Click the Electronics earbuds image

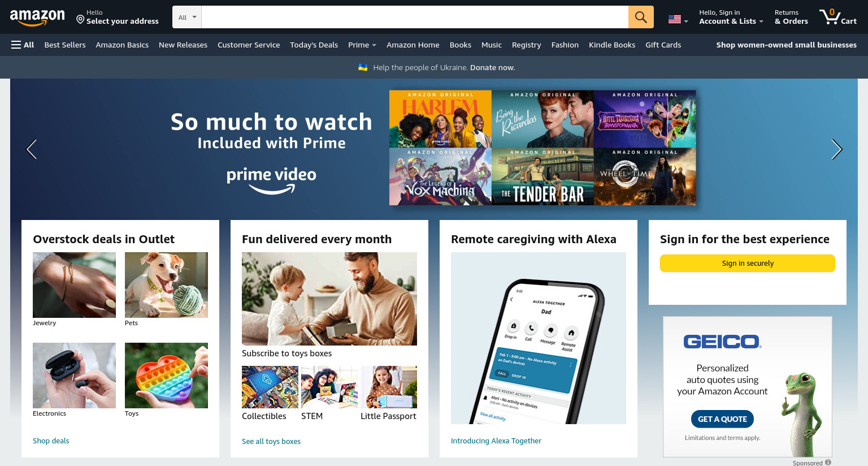(x=74, y=376)
